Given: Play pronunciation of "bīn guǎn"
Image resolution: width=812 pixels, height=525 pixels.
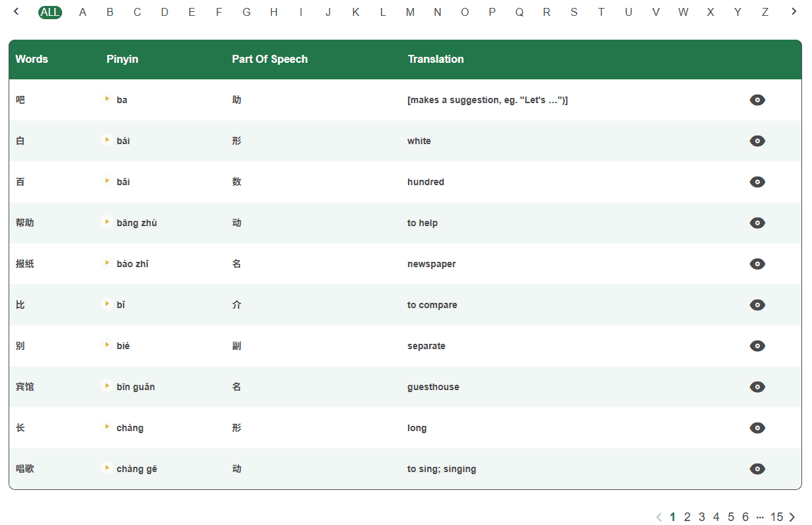Looking at the screenshot, I should click(x=106, y=387).
